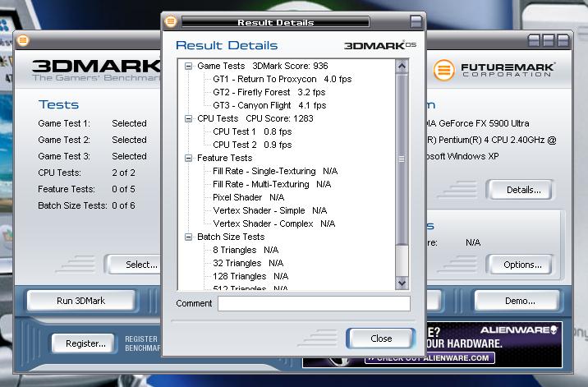Click the orange icon in main 3DMark title bar
The height and width of the screenshot is (387, 588).
tap(23, 39)
